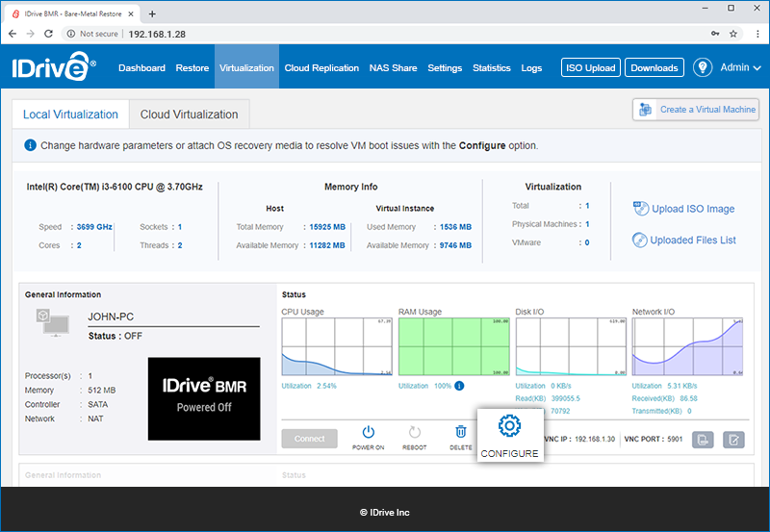Reboot the JOHN-PC virtual machine
Image resolution: width=770 pixels, height=532 pixels.
pyautogui.click(x=415, y=438)
